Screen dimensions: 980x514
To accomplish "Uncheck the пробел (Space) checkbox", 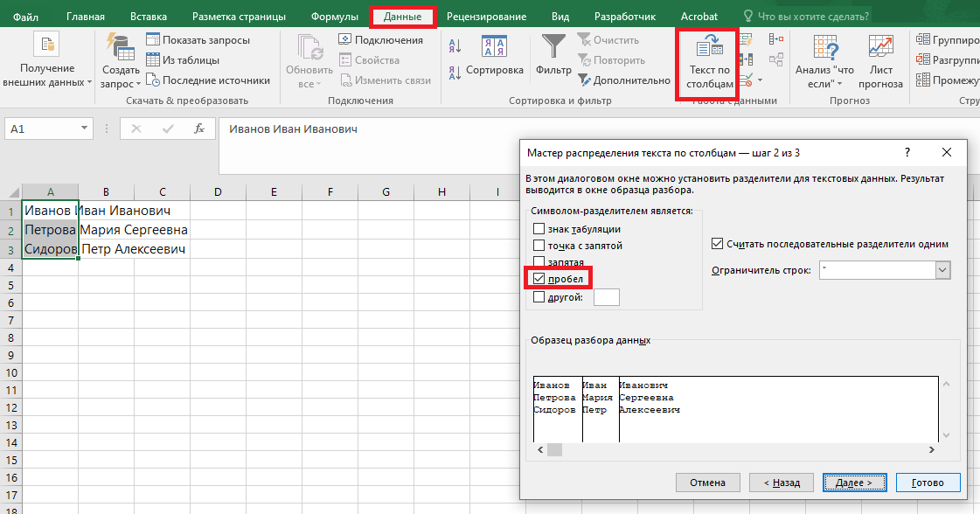I will coord(539,279).
